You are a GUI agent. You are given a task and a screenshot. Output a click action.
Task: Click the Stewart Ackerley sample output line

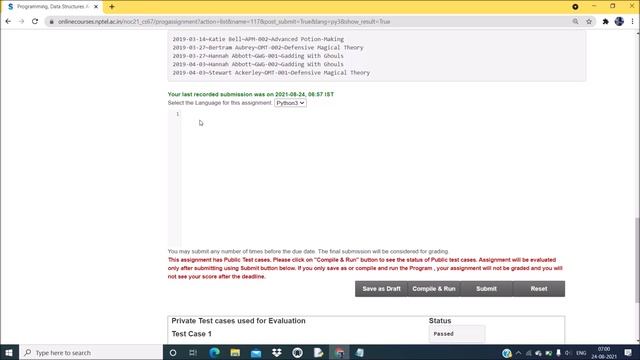click(271, 73)
